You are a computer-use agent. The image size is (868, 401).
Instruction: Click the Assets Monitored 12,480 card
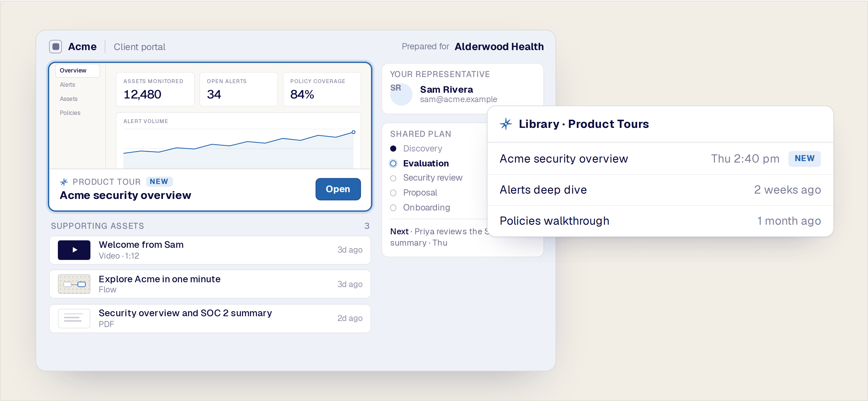pyautogui.click(x=155, y=89)
